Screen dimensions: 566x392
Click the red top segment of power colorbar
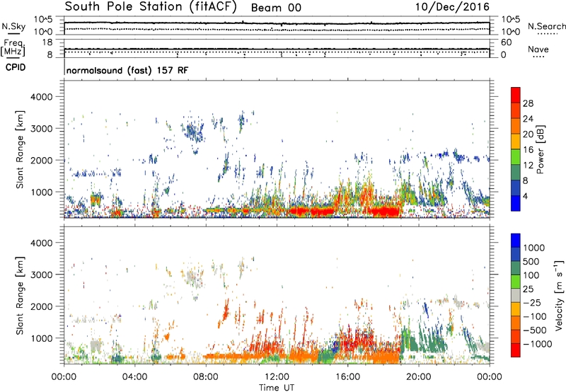pyautogui.click(x=516, y=95)
